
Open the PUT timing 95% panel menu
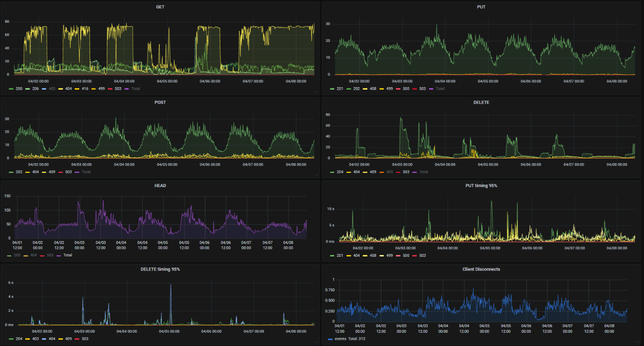(x=481, y=186)
